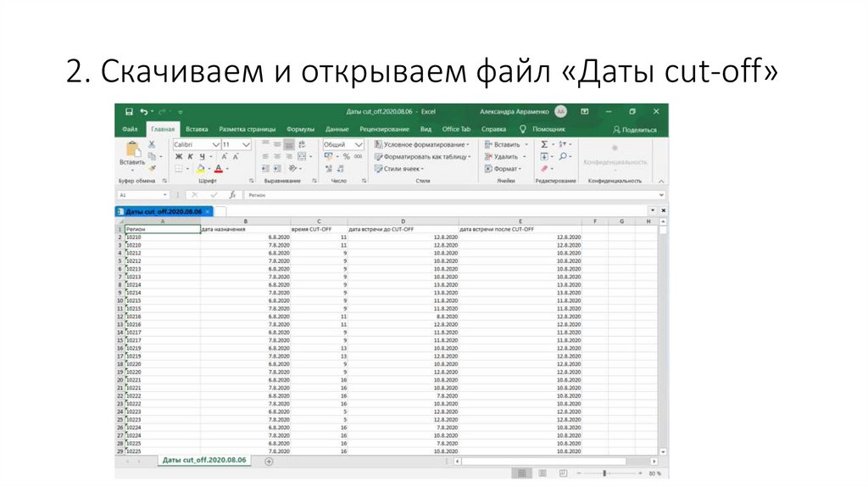Click the AutoSum sigma icon
The width and height of the screenshot is (868, 487).
pos(544,144)
